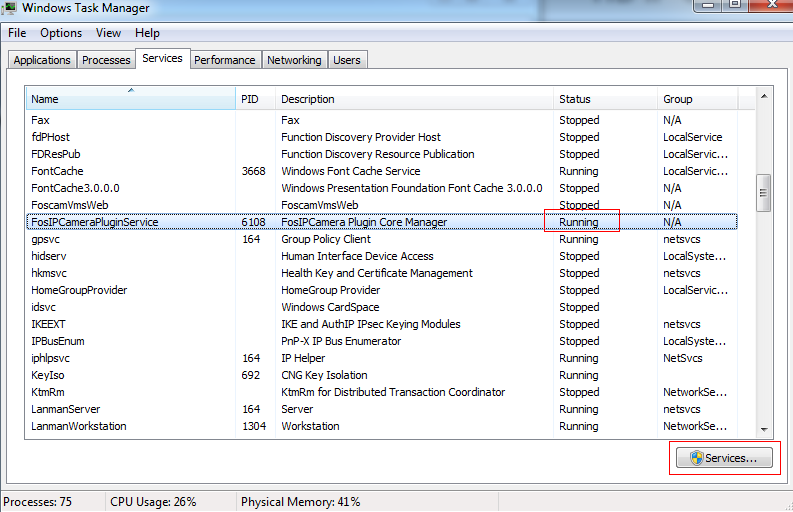
Task: Click Physical Memory: 41% in status bar
Action: pos(300,502)
